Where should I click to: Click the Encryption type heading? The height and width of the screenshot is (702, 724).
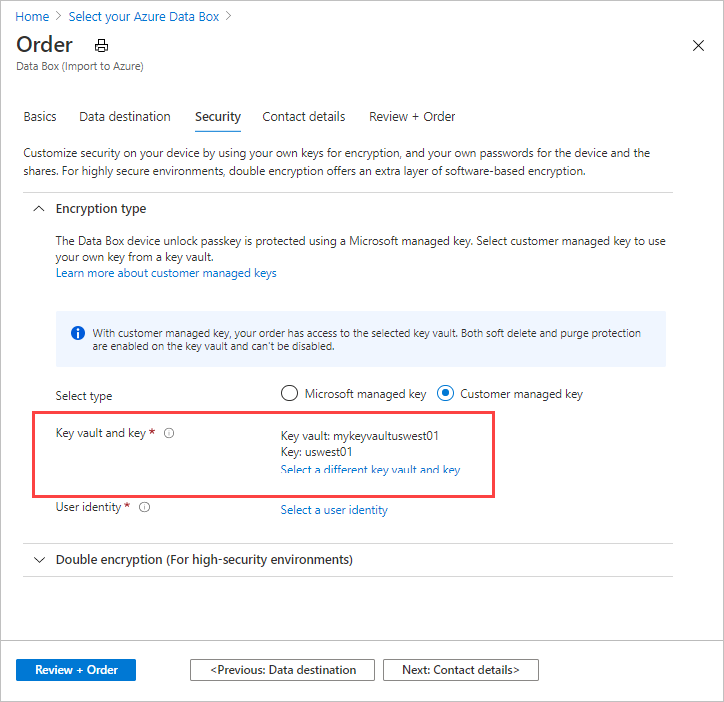pyautogui.click(x=101, y=209)
